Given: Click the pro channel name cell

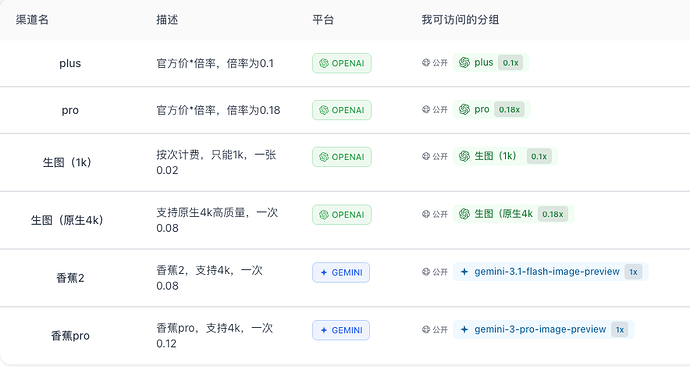Looking at the screenshot, I should pyautogui.click(x=70, y=110).
